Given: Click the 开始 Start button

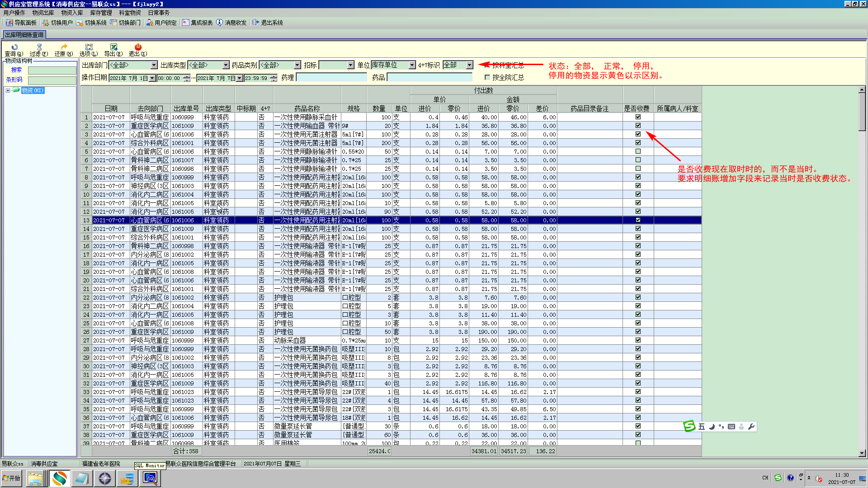Looking at the screenshot, I should (x=12, y=478).
